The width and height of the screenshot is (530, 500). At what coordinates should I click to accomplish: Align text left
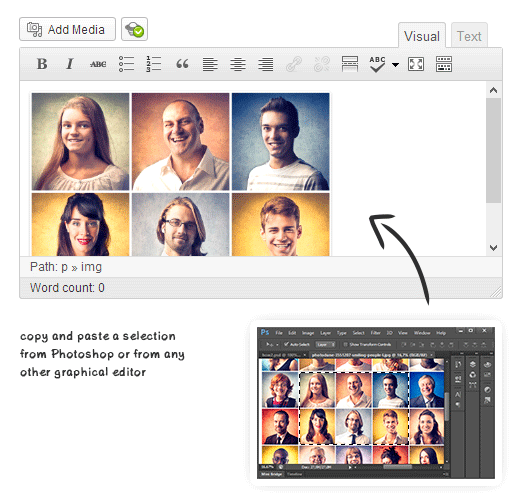tap(210, 64)
